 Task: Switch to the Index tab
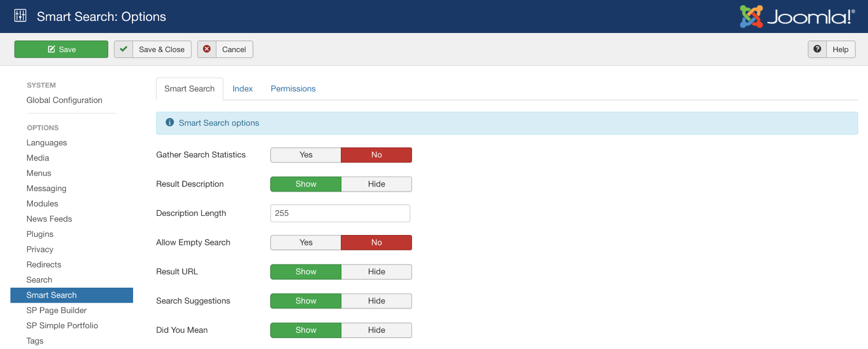pos(242,89)
